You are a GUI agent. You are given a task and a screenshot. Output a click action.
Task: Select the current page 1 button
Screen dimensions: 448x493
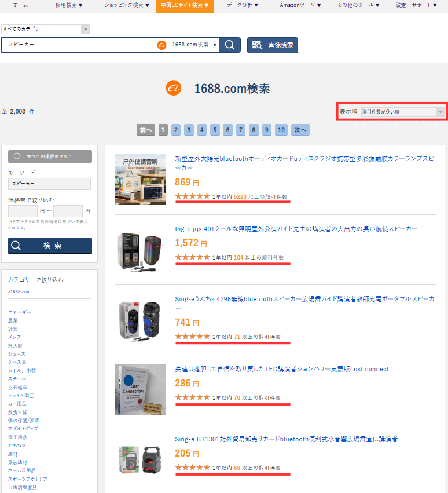pos(163,130)
